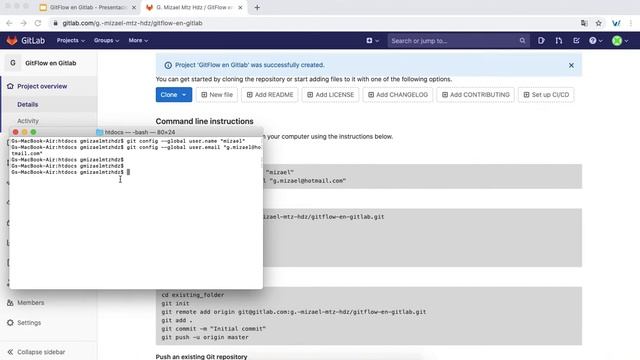Open Project overview in sidebar

(42, 86)
